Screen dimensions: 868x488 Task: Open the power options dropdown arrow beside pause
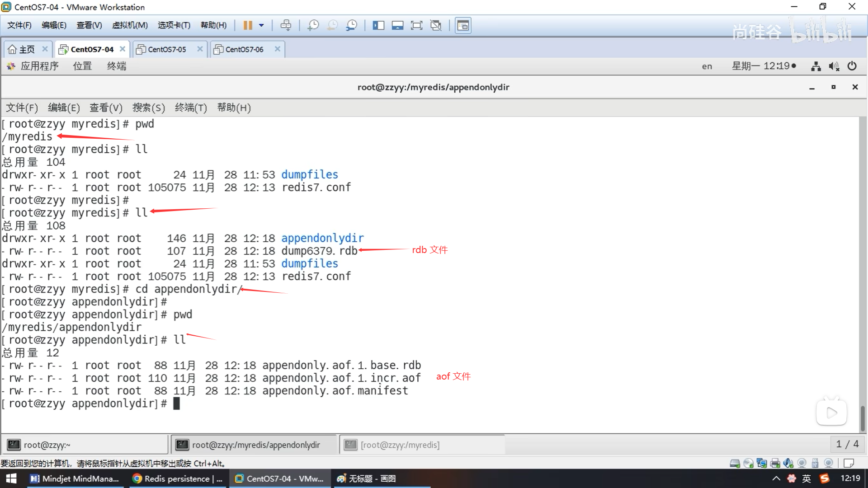pos(261,25)
